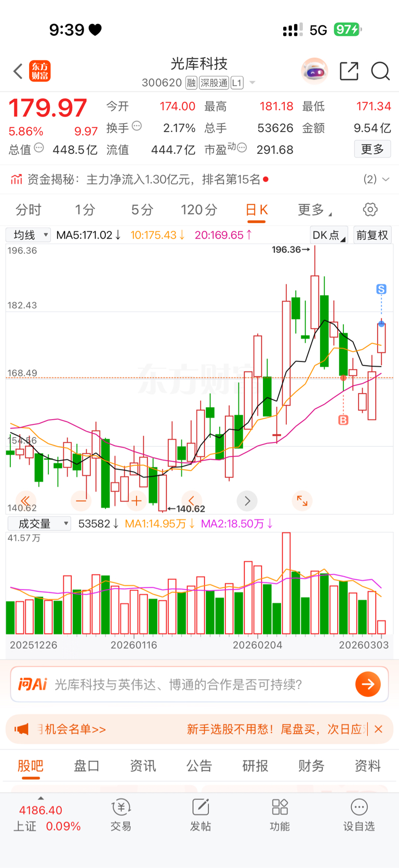Move chart right one step arrow
The height and width of the screenshot is (868, 399).
pyautogui.click(x=247, y=501)
